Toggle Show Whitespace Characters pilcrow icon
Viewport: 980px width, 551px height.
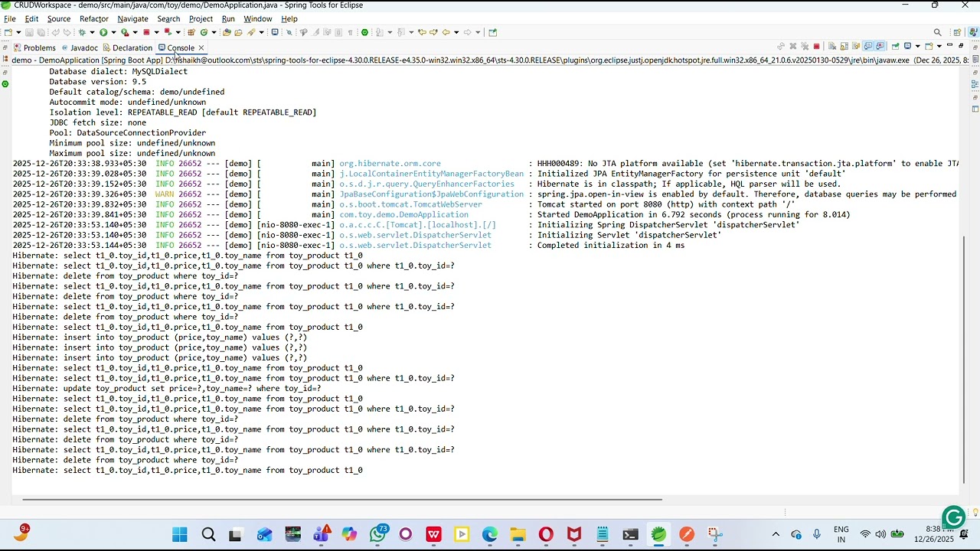pyautogui.click(x=350, y=32)
